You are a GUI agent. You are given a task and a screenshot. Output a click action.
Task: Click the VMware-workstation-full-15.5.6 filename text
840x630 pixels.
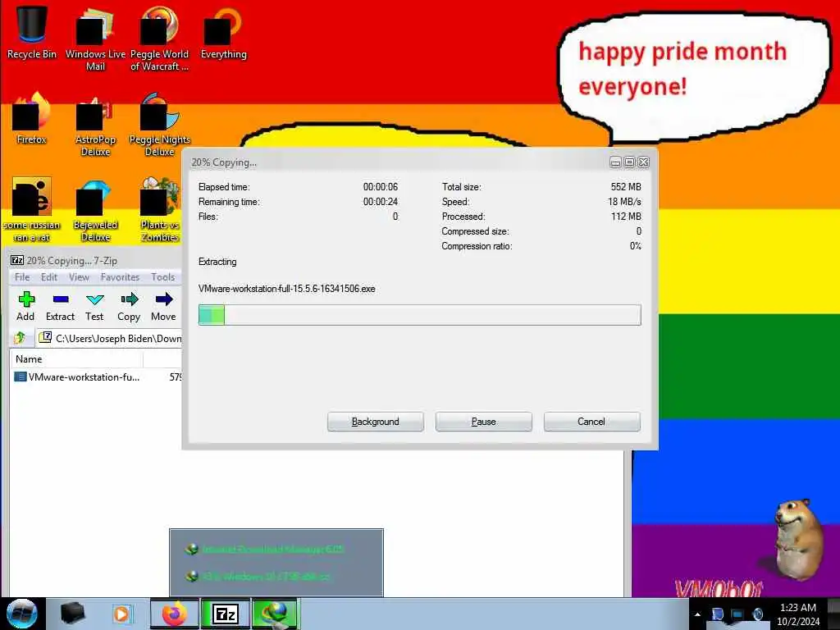(286, 289)
